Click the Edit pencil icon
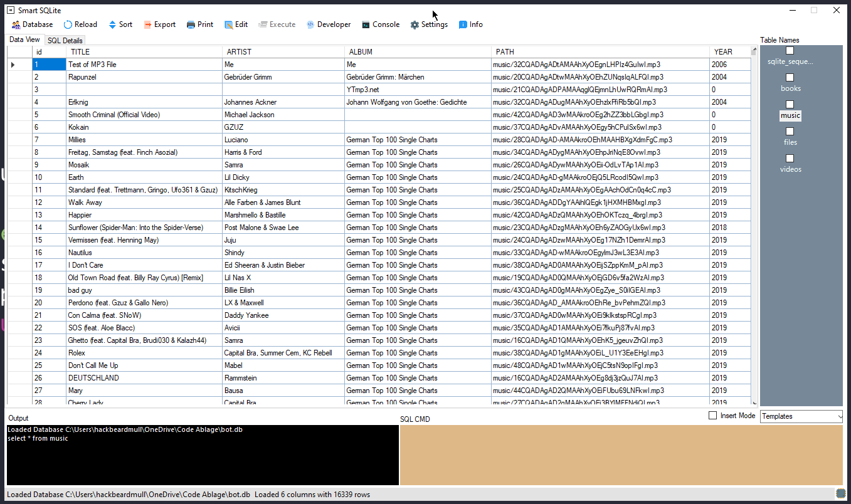 228,24
